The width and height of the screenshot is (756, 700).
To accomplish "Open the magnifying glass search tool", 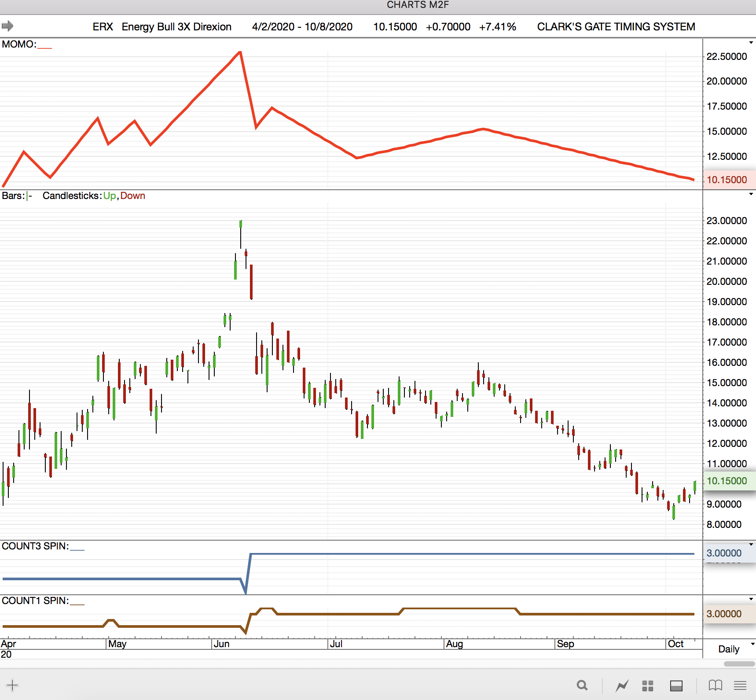I will point(582,685).
